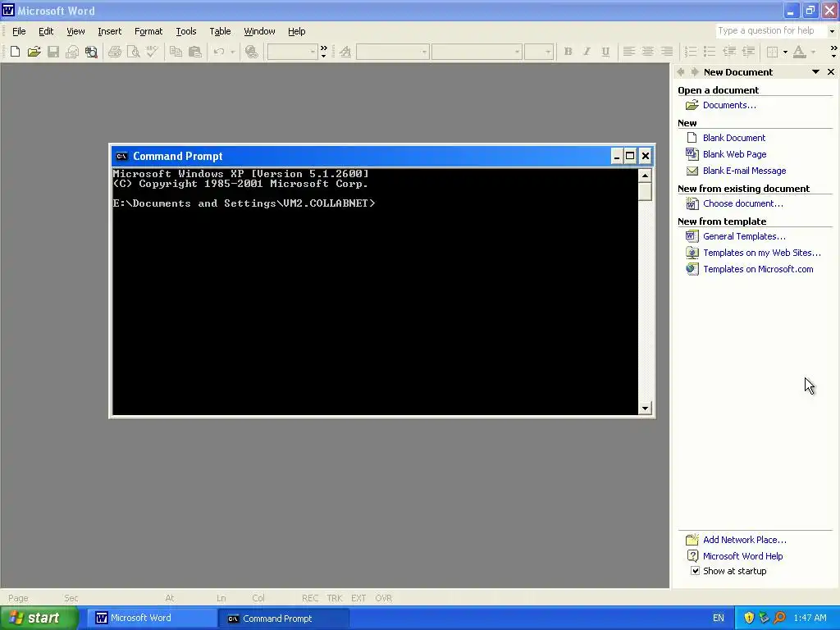Uncheck Show at startup checkbox
The image size is (840, 630).
(695, 571)
